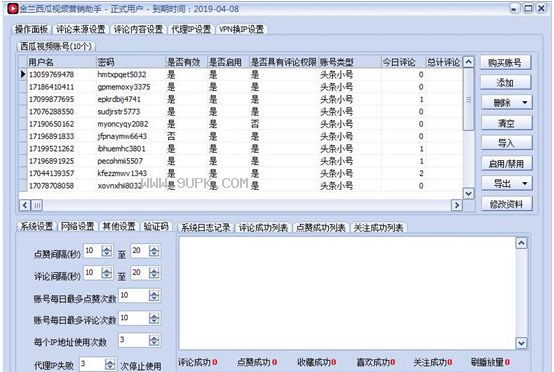Image resolution: width=554 pixels, height=372 pixels.
Task: Open the 其他设置 tab
Action: pyautogui.click(x=119, y=226)
